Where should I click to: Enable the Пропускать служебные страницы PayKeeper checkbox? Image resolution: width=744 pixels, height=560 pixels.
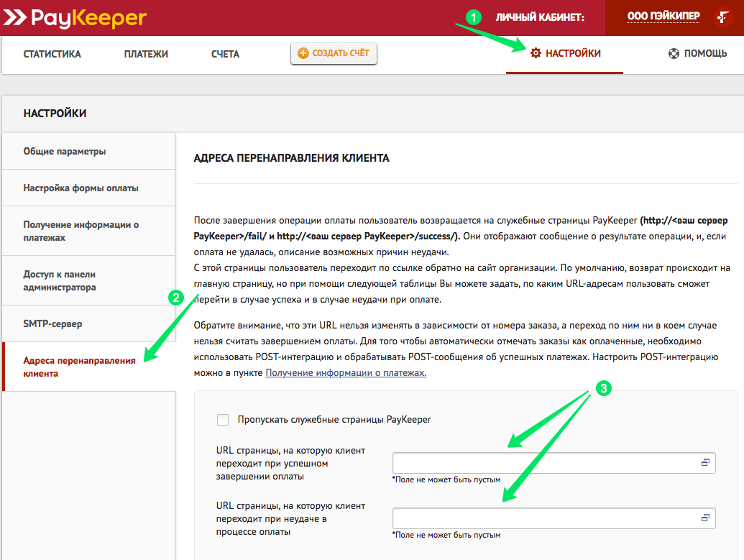223,419
